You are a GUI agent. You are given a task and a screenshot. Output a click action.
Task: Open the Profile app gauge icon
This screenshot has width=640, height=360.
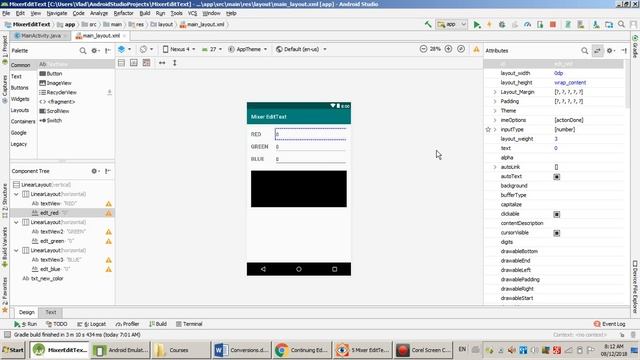pos(527,24)
